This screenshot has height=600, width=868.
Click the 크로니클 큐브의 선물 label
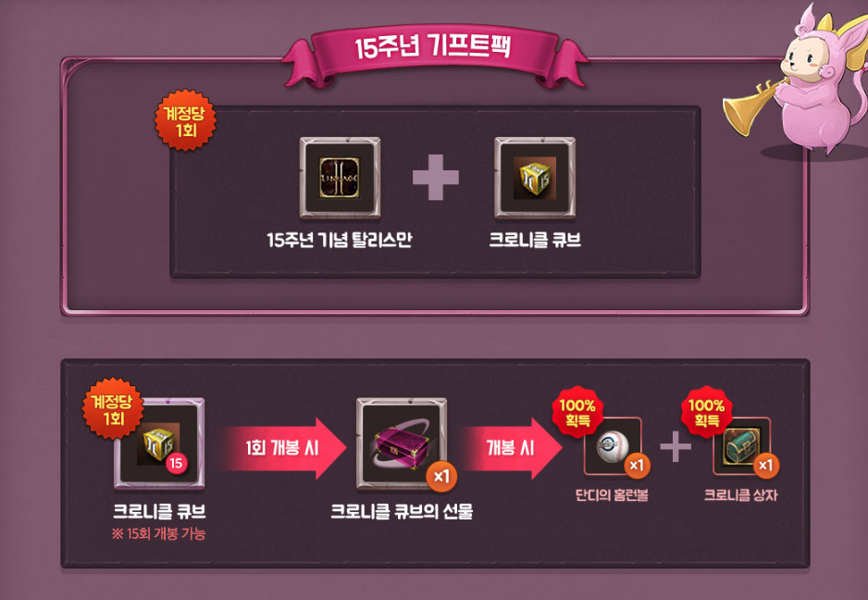point(402,511)
